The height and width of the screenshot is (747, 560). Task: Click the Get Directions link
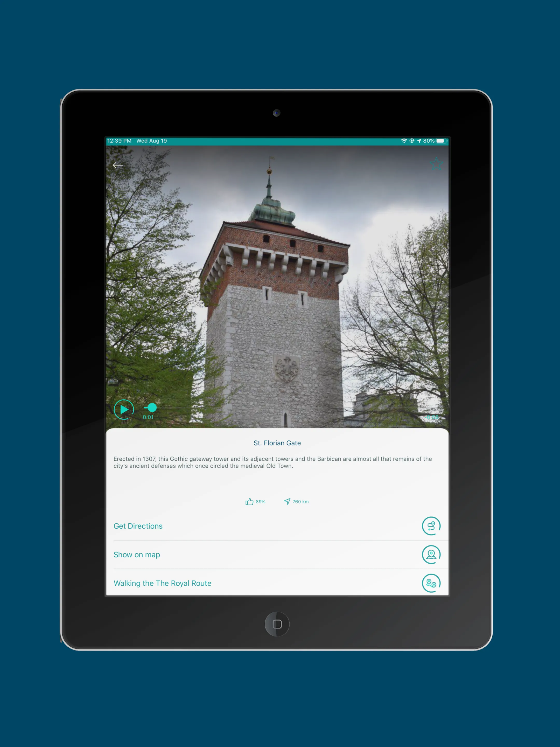point(138,525)
